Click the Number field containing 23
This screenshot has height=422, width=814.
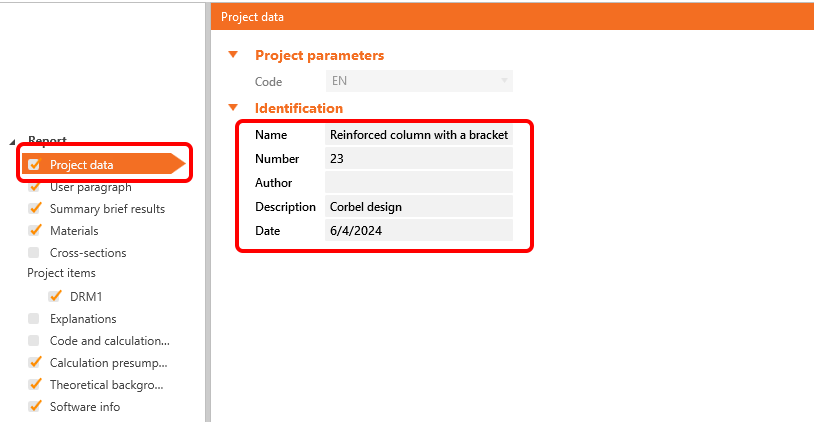pos(419,159)
